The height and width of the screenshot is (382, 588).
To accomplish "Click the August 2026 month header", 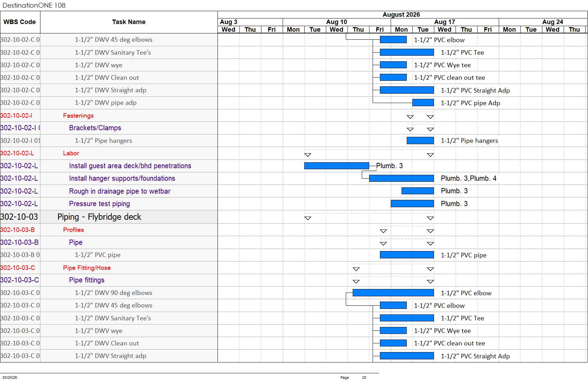I will coord(401,15).
